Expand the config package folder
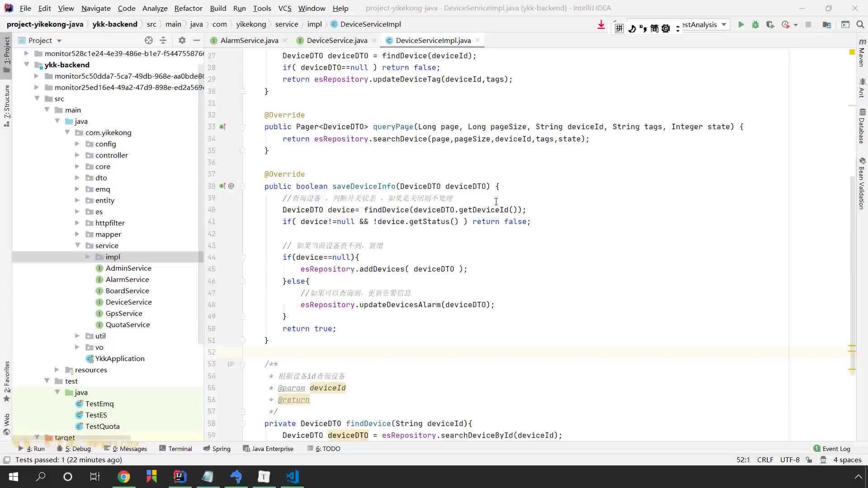Screen dimensions: 868x488 77,144
